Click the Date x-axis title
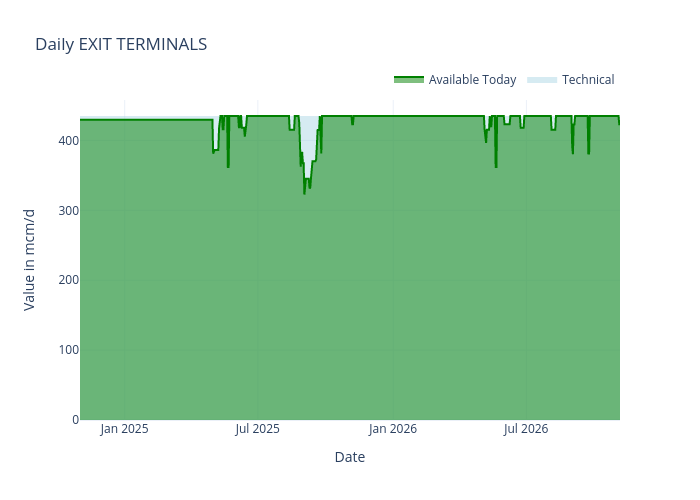This screenshot has width=700, height=500. click(349, 457)
